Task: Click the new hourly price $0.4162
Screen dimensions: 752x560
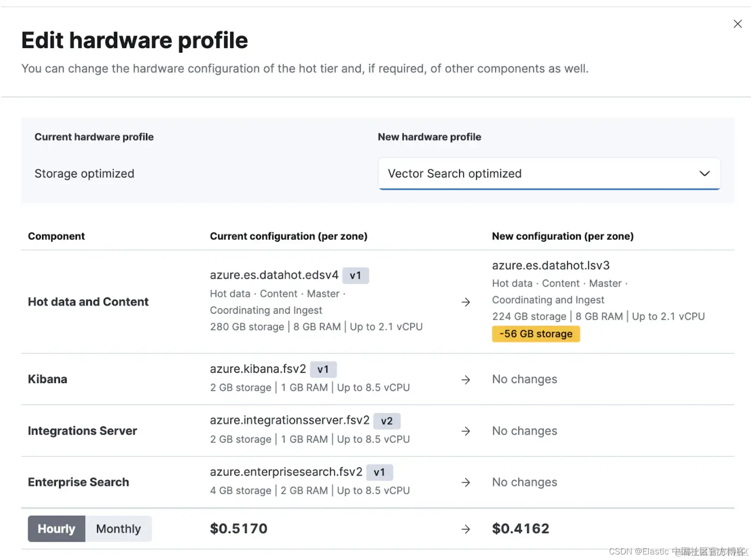Action: point(520,529)
